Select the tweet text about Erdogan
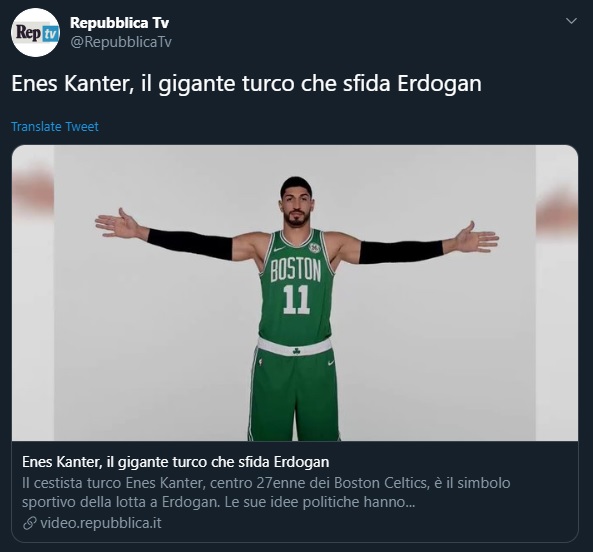593x552 pixels. point(247,84)
